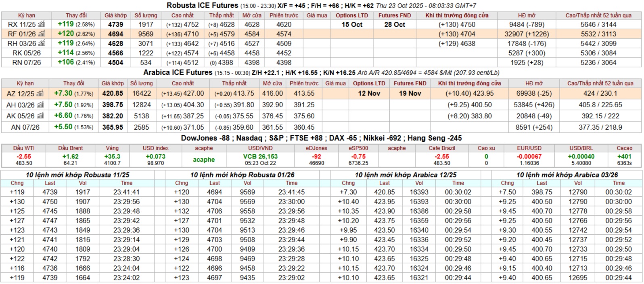Image resolution: width=644 pixels, height=284 pixels.
Task: Click the 10 lệnh mới khớp Robusta 11/25 heading
Action: 77,175
